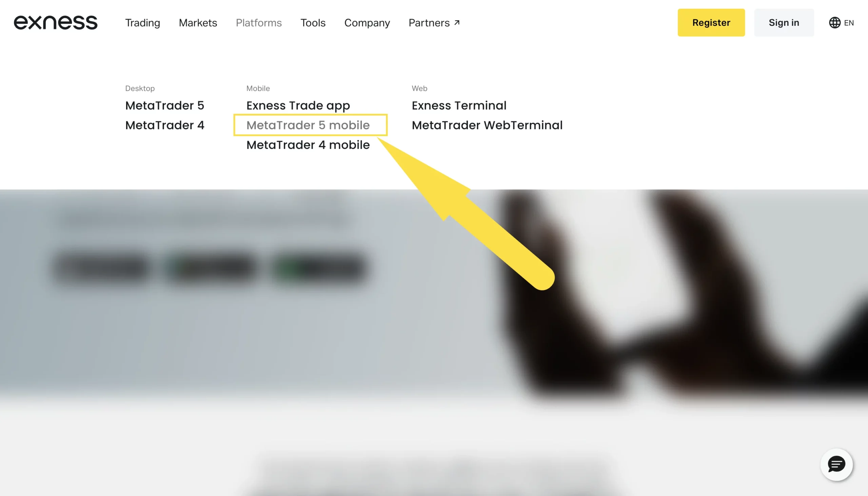Expand the Partners external link menu

pyautogui.click(x=434, y=22)
